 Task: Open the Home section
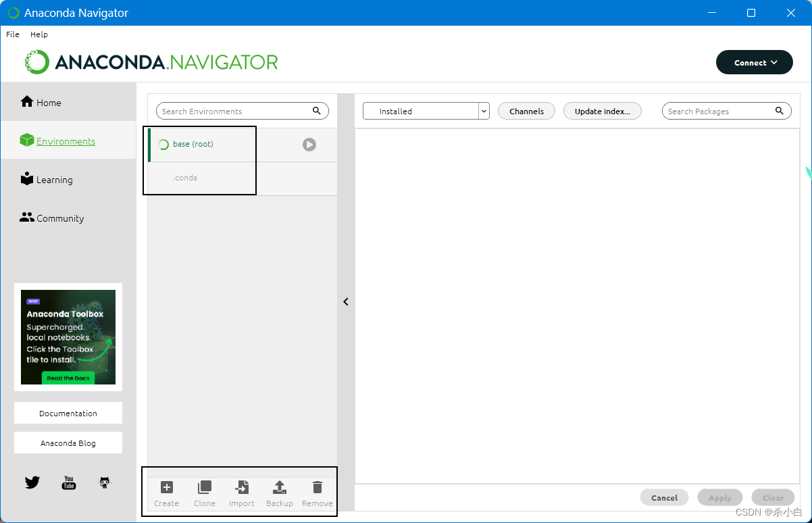[68, 102]
